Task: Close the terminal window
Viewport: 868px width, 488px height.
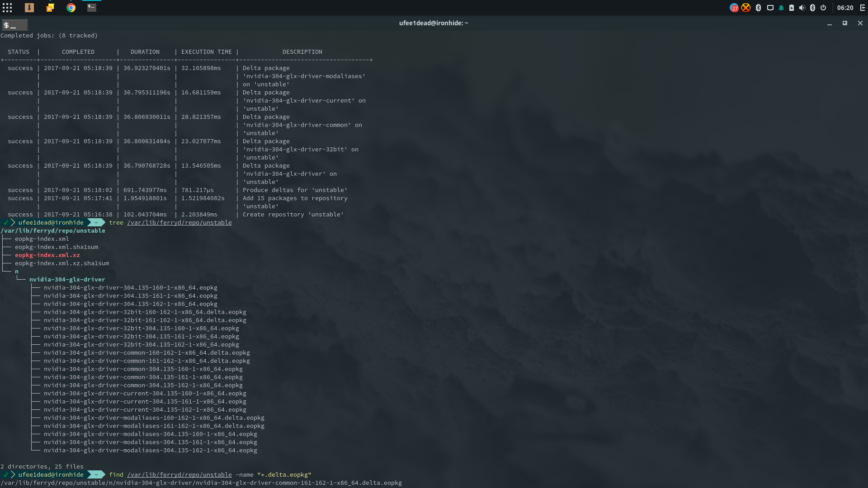Action: (x=860, y=23)
